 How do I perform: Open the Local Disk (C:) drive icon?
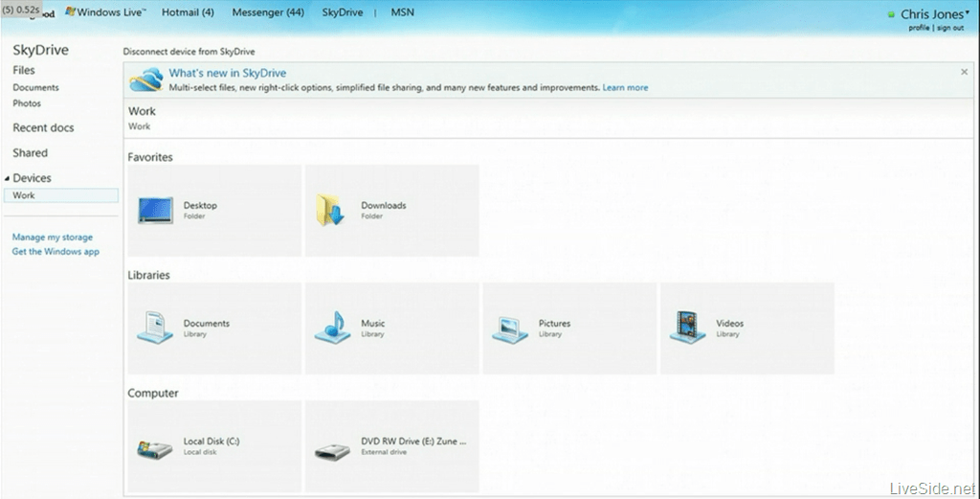coord(154,448)
